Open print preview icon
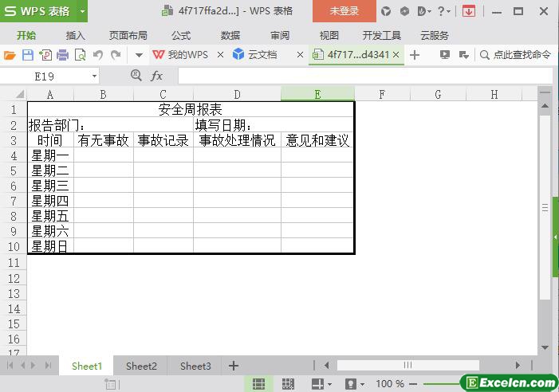The image size is (559, 392). click(81, 55)
